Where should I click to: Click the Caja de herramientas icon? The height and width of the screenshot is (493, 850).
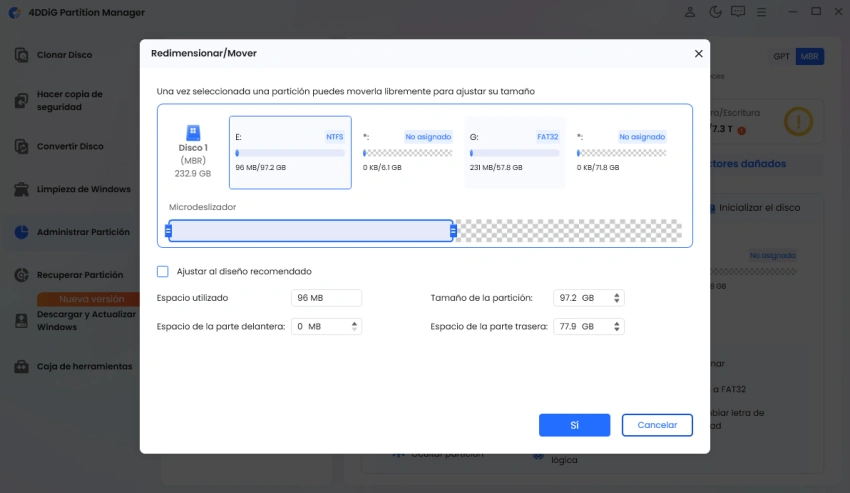21,367
